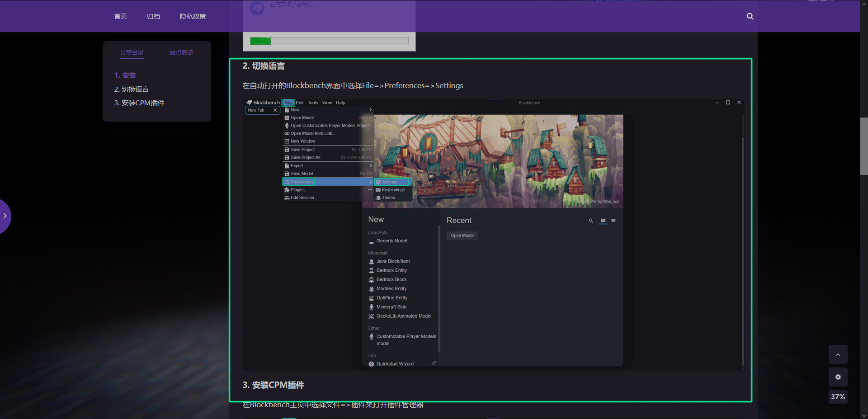868x419 pixels.
Task: Click the green installation progress bar image
Action: [329, 41]
